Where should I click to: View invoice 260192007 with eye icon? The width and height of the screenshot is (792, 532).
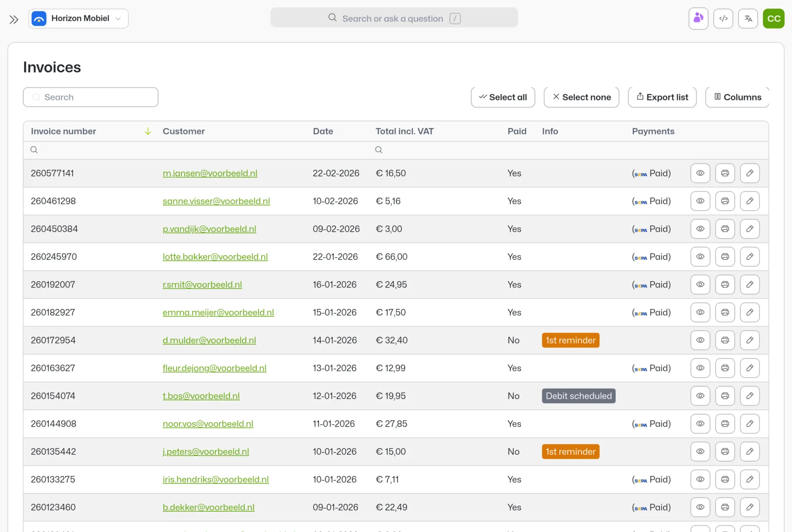(700, 285)
